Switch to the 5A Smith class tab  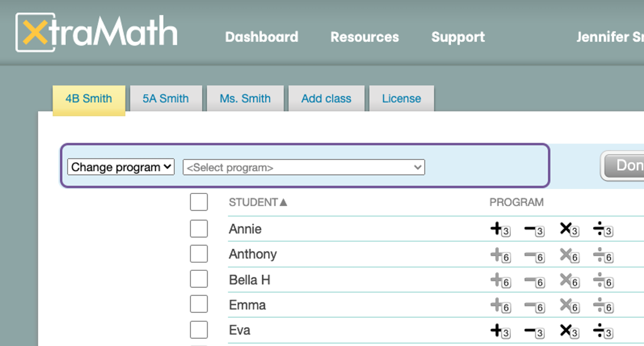pos(165,99)
